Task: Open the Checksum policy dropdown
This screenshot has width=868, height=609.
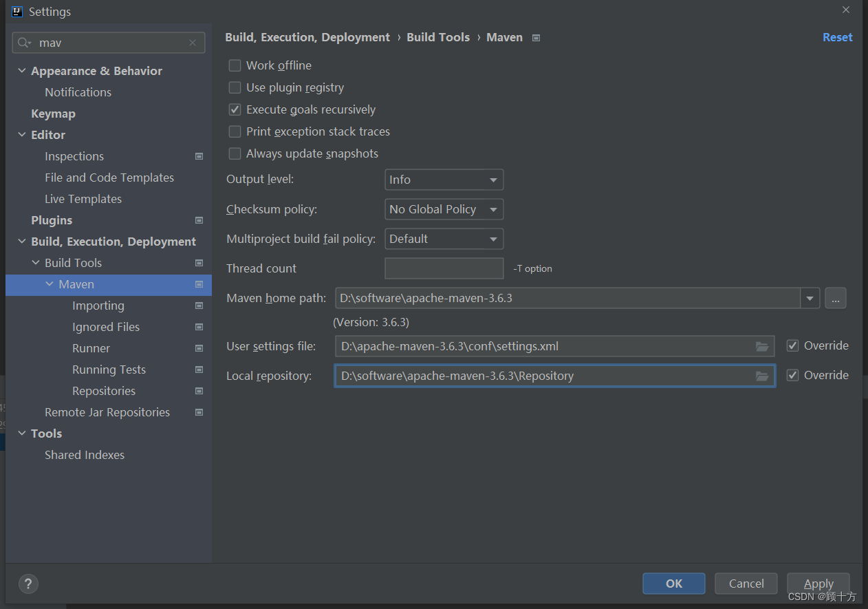Action: 444,209
